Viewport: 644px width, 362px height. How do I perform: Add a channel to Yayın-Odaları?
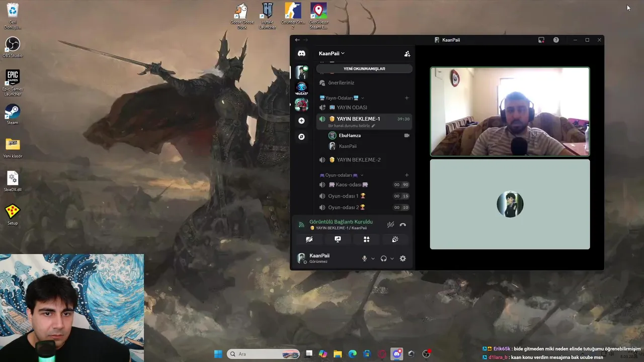[407, 98]
